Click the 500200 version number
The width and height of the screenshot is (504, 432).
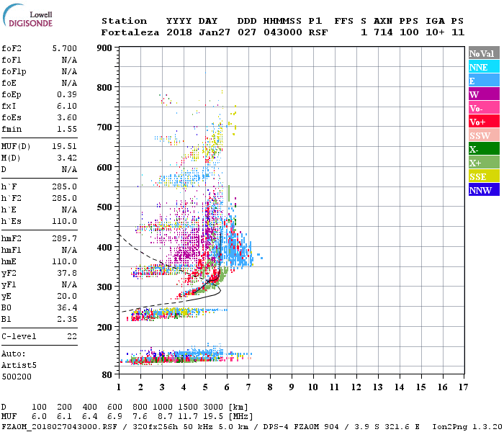pyautogui.click(x=17, y=377)
